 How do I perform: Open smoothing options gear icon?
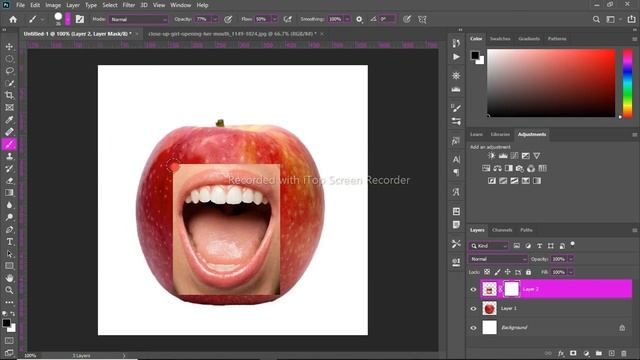click(359, 19)
